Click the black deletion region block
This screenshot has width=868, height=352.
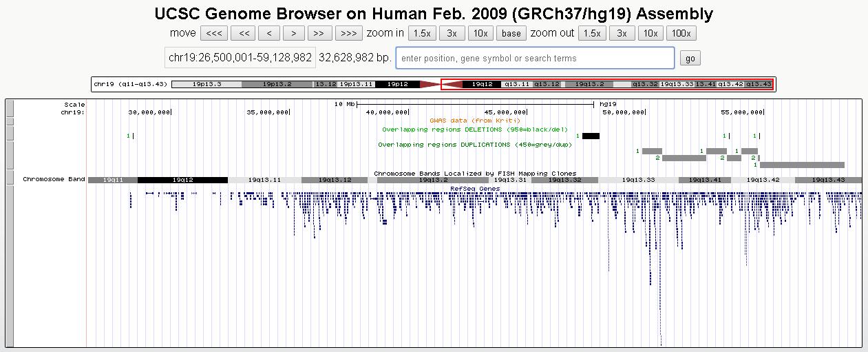coord(591,136)
